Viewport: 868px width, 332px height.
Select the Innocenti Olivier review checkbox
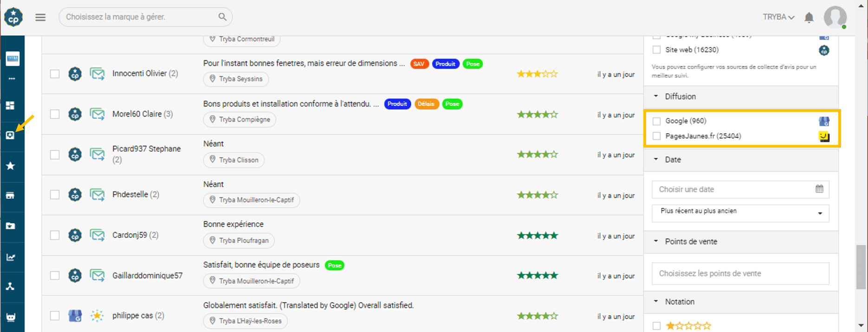click(55, 74)
